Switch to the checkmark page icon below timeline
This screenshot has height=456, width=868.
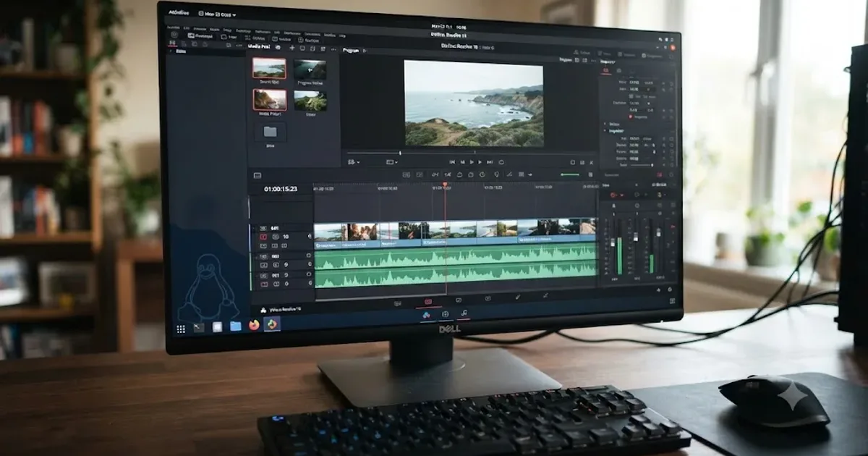pyautogui.click(x=518, y=297)
